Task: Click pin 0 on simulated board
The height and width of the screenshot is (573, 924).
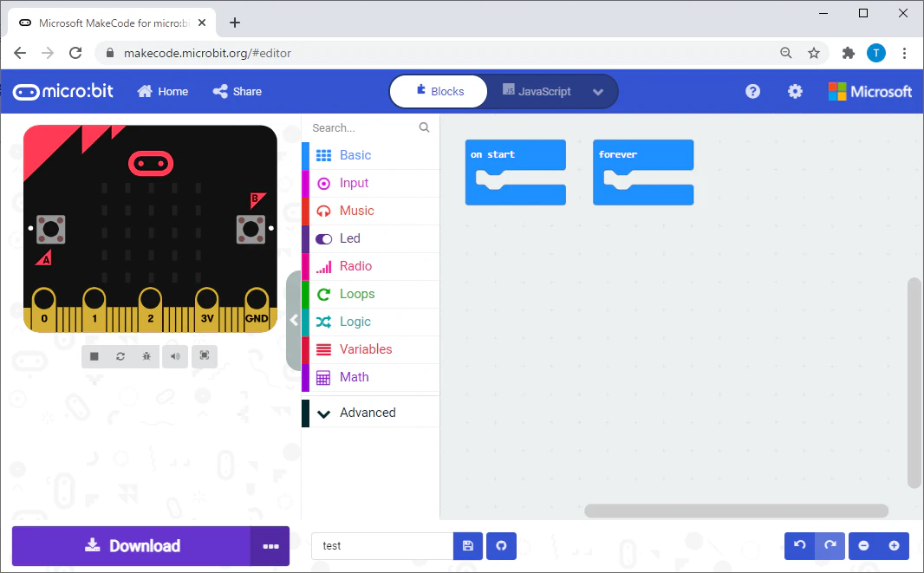Action: (x=44, y=309)
